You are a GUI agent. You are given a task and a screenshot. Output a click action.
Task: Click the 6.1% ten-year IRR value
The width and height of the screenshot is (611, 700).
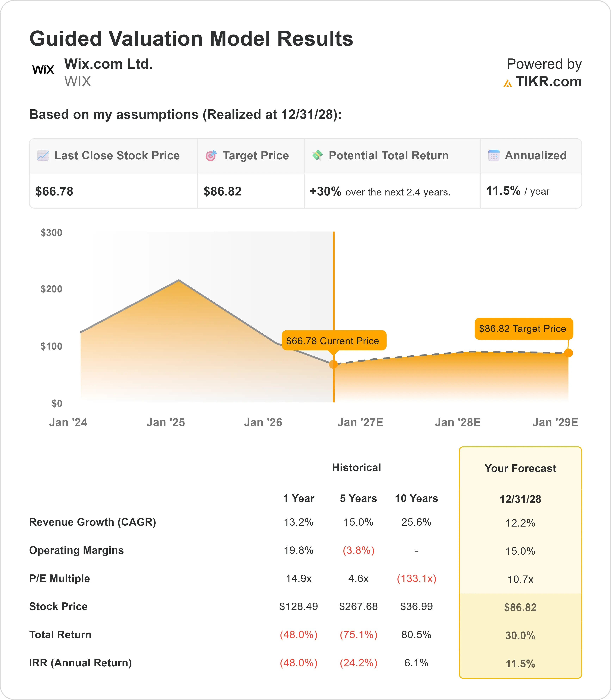tap(416, 663)
